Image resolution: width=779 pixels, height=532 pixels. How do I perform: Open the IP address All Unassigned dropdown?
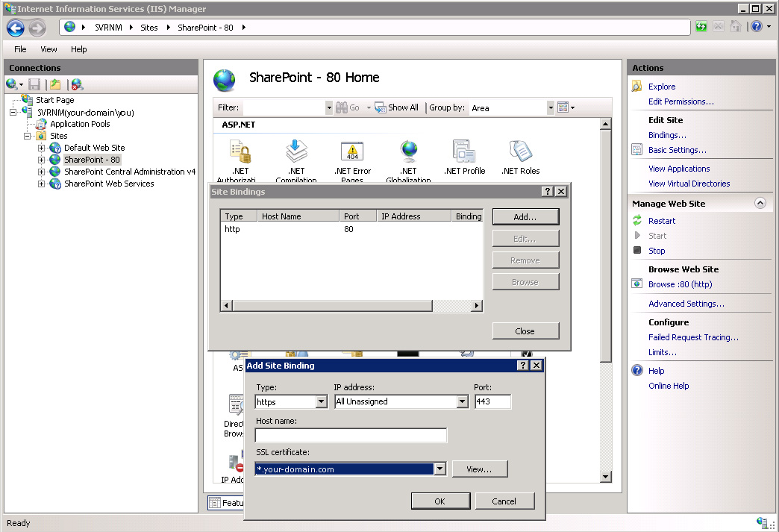click(462, 401)
